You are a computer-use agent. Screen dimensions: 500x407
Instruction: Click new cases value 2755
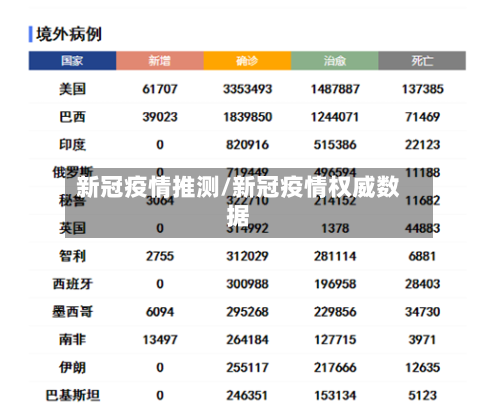coord(160,256)
